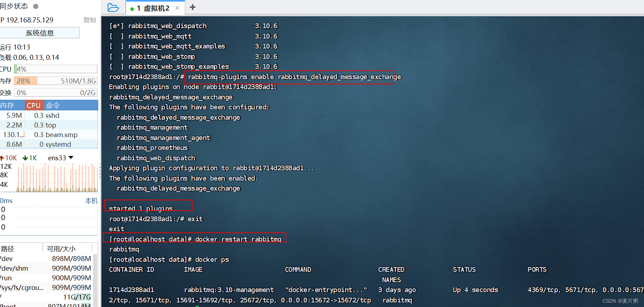The height and width of the screenshot is (307, 644).
Task: Click the download speed 1K indicator
Action: click(30, 158)
